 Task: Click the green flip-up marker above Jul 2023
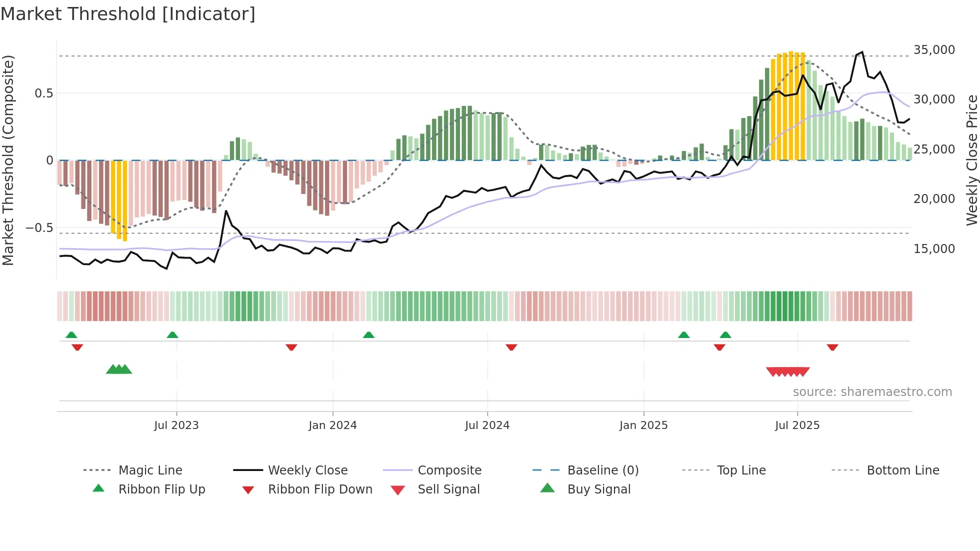[172, 334]
